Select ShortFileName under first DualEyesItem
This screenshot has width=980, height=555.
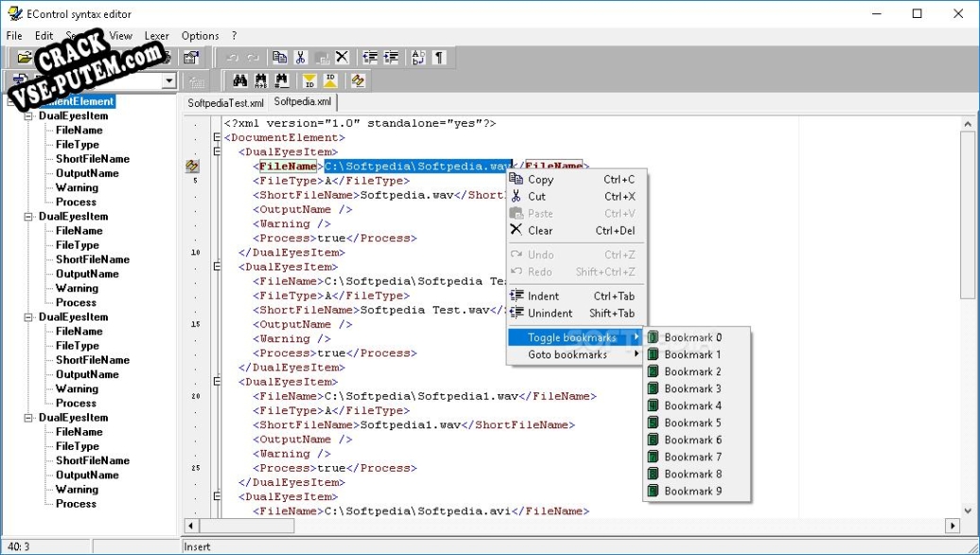point(93,159)
